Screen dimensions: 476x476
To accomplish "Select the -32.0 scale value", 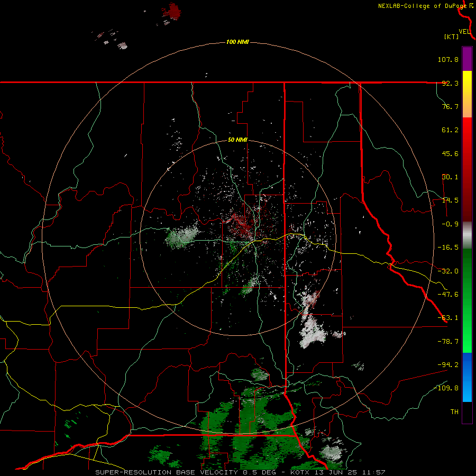I will click(x=448, y=271).
